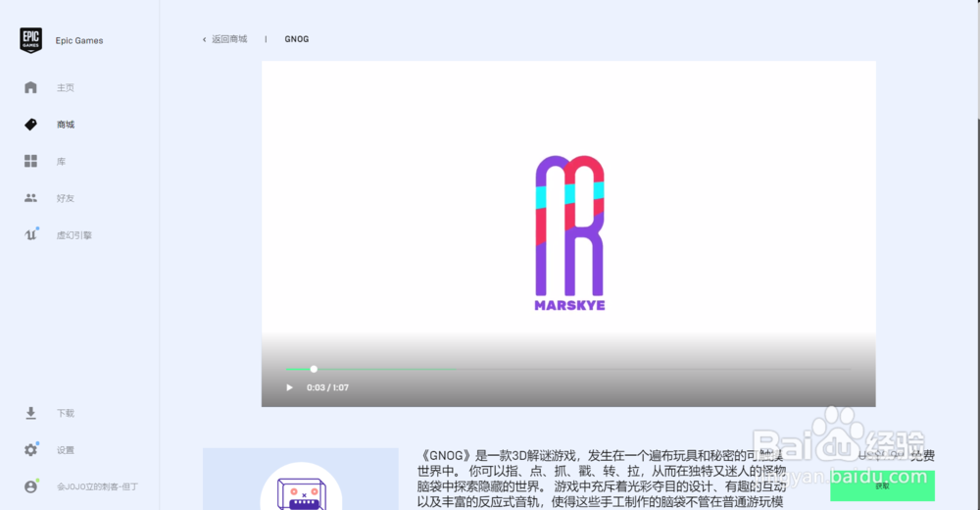
Task: Open the 主页 home icon
Action: (30, 87)
